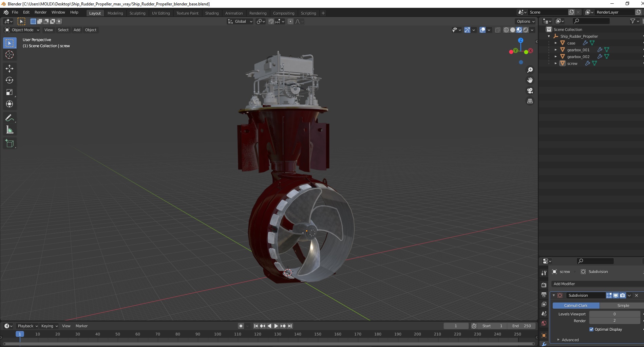
Task: Open the World properties tab (red globe)
Action: 544,323
